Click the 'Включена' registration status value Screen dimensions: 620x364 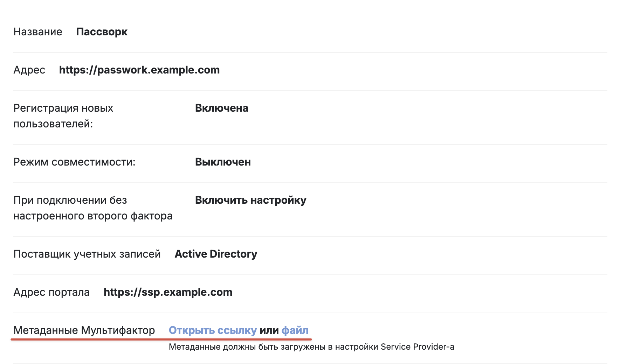(222, 108)
